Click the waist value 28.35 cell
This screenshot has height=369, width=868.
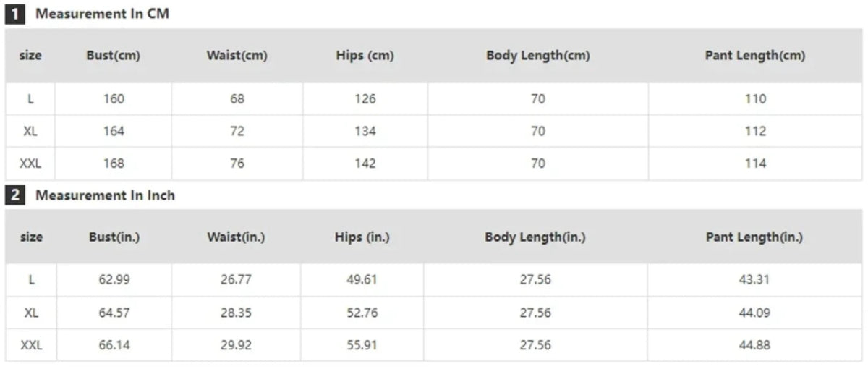[237, 313]
